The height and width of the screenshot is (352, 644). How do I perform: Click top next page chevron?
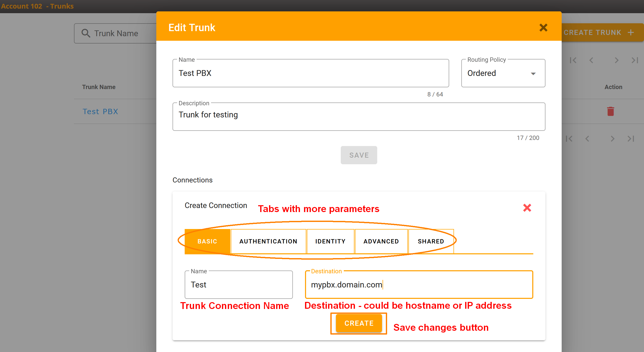point(616,60)
